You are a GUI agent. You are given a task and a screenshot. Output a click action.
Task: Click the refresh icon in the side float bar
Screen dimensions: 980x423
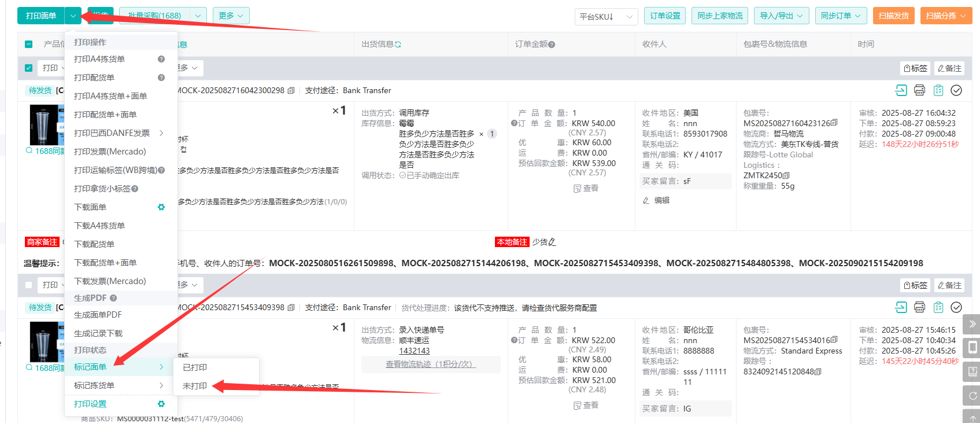[x=972, y=396]
